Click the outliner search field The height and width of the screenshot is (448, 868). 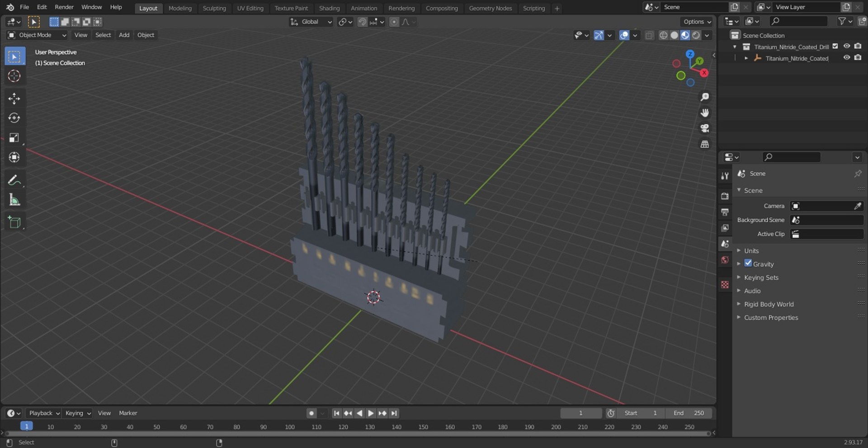coord(799,21)
